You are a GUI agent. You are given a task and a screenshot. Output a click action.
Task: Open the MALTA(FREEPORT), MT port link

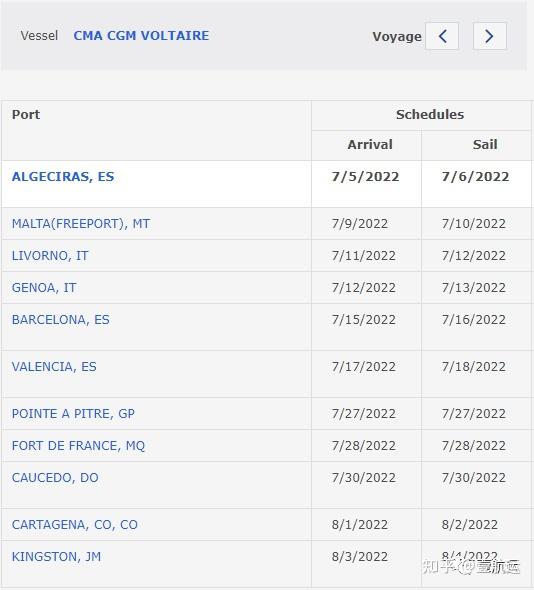point(81,224)
